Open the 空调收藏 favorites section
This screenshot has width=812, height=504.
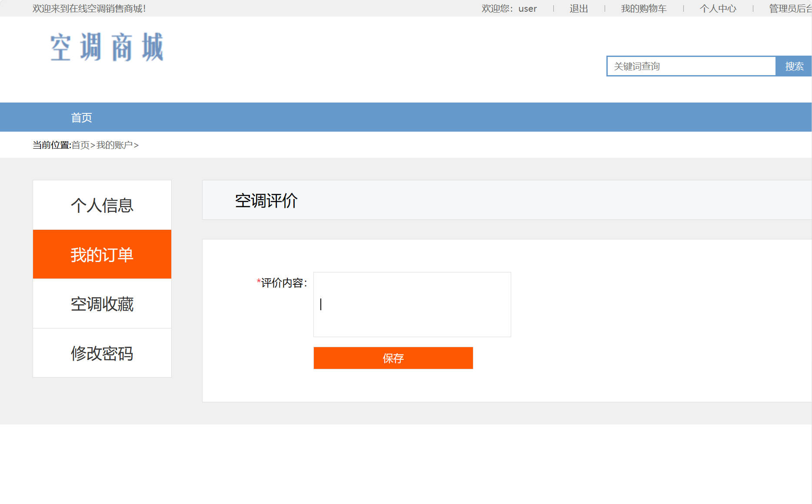102,304
